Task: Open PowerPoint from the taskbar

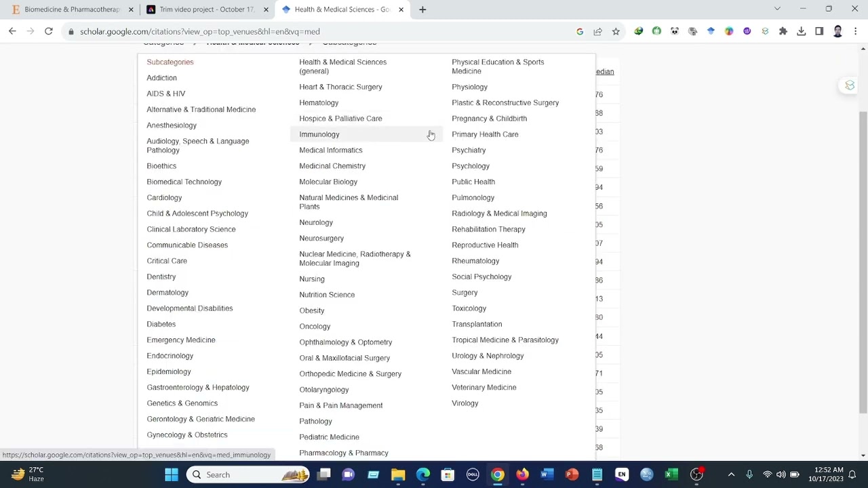Action: point(572,474)
